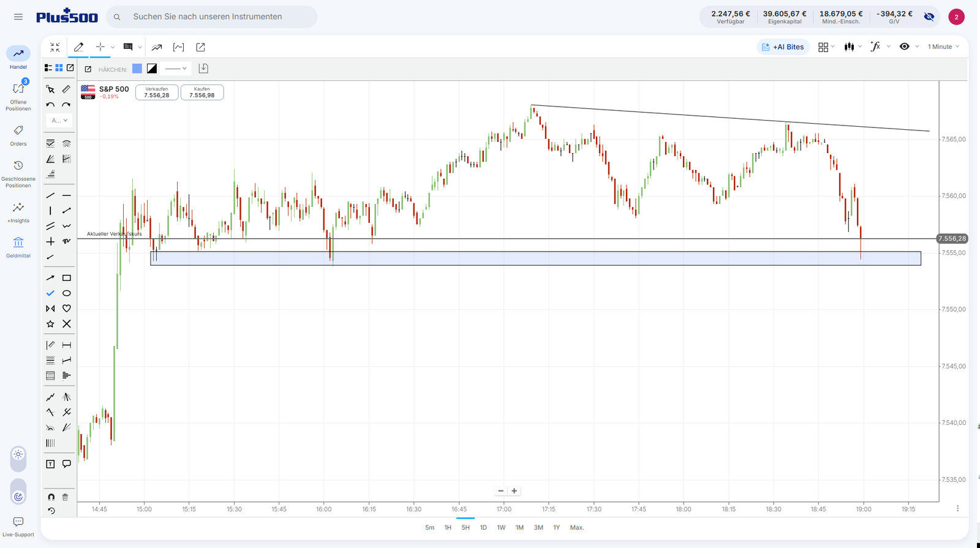Select the text box tool
The width and height of the screenshot is (980, 548).
click(x=51, y=464)
